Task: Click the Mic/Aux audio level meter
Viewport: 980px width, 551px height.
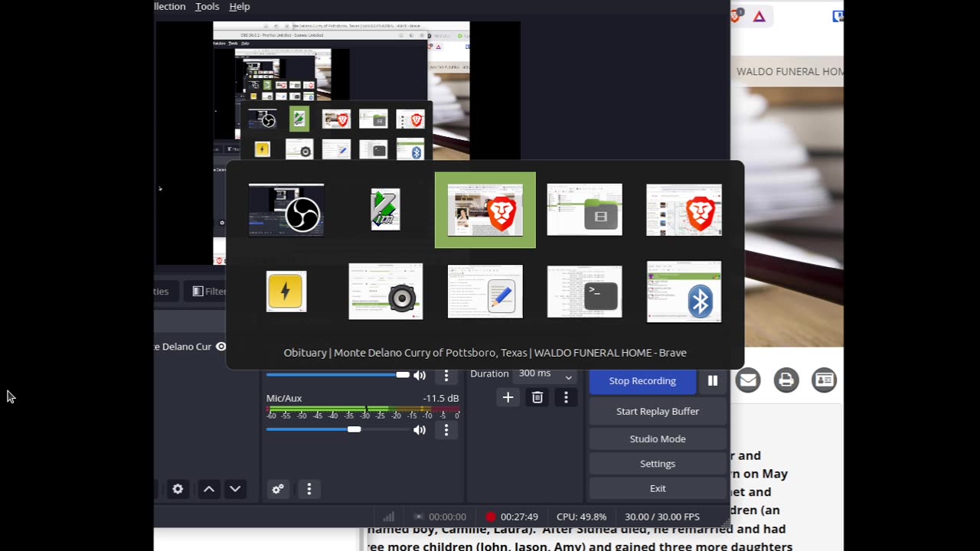Action: point(363,410)
